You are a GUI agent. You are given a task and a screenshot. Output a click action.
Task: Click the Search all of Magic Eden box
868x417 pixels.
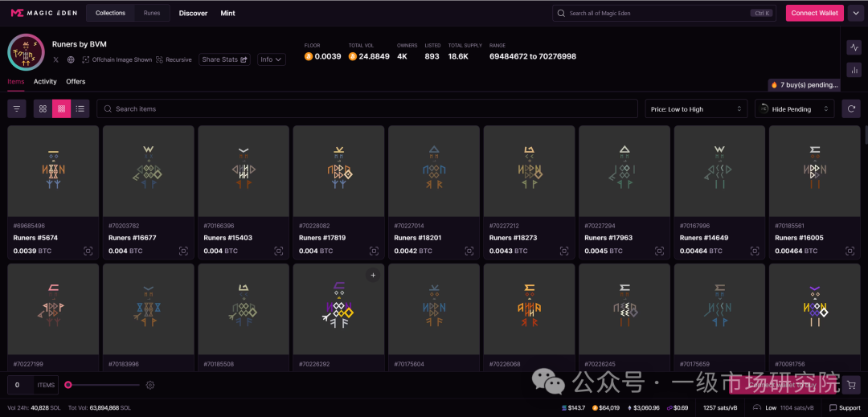click(x=665, y=13)
